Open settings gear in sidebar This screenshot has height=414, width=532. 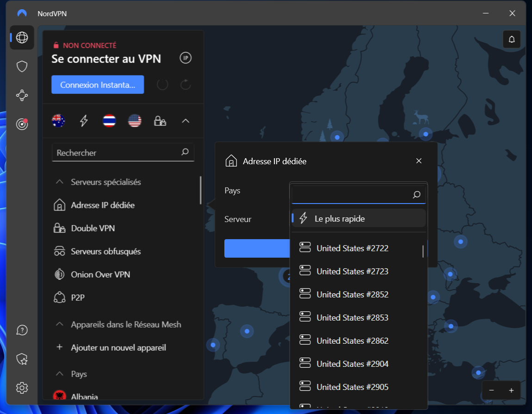(22, 388)
